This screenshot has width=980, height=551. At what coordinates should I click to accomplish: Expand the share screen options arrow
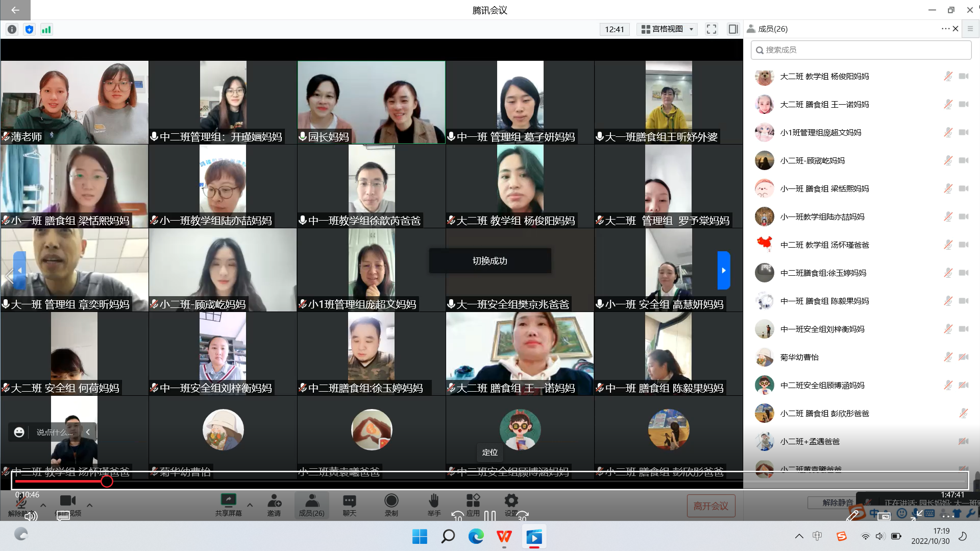tap(250, 505)
